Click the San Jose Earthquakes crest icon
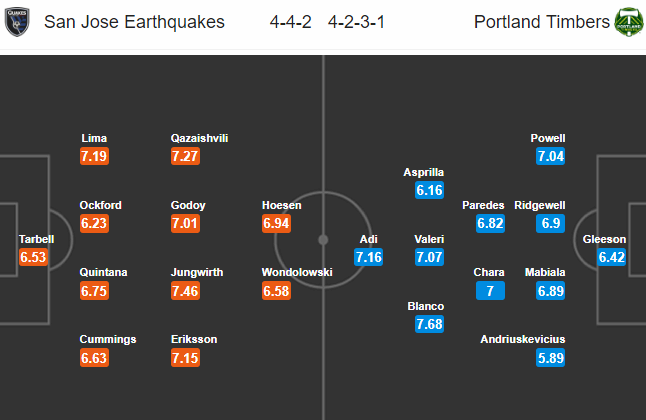The image size is (646, 420). click(19, 22)
